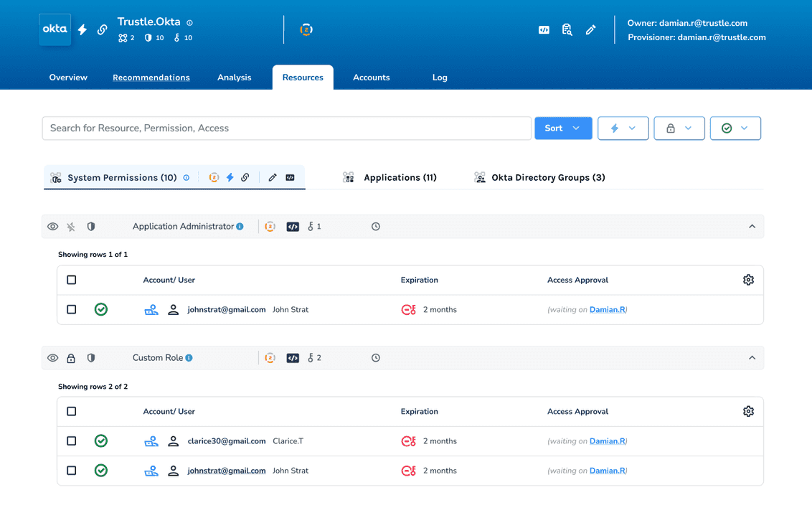This screenshot has height=523, width=812.
Task: Collapse the Custom Role section chevron
Action: 752,358
